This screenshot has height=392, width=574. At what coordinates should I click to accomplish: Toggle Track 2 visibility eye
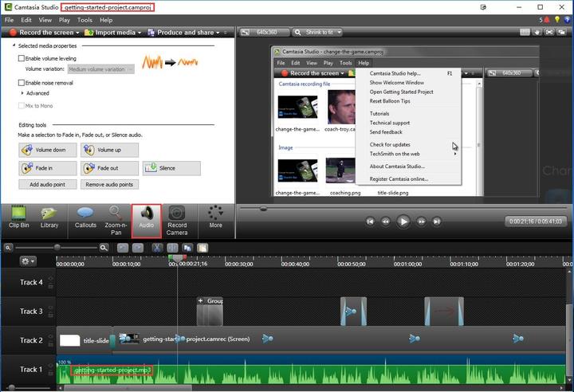click(x=50, y=337)
